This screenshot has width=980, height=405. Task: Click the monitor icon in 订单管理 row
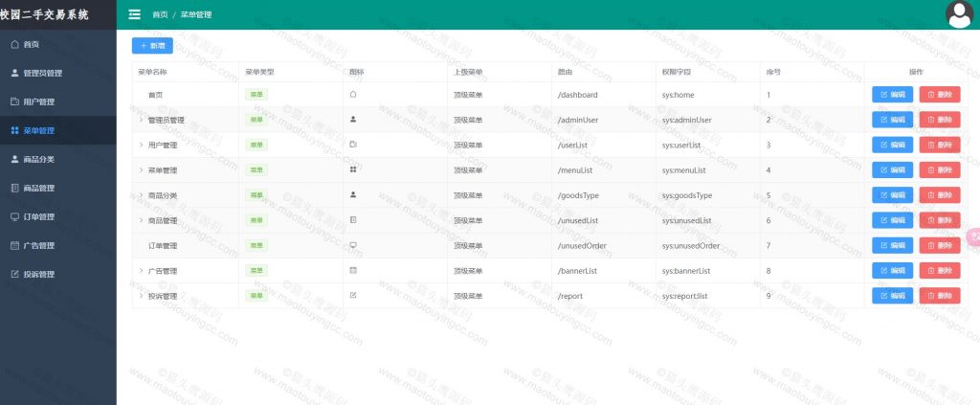point(353,245)
